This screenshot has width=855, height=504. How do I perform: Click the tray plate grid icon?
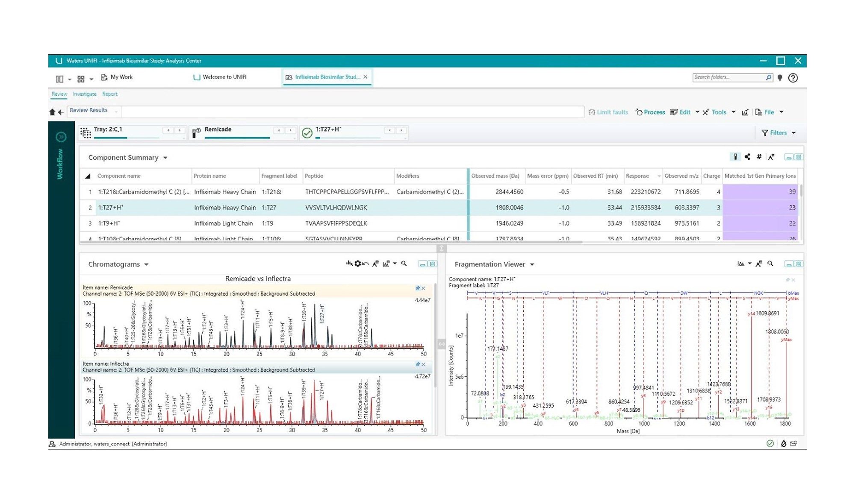85,133
